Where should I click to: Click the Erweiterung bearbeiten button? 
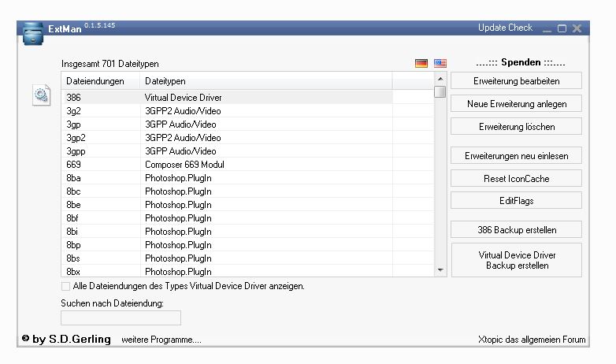516,81
